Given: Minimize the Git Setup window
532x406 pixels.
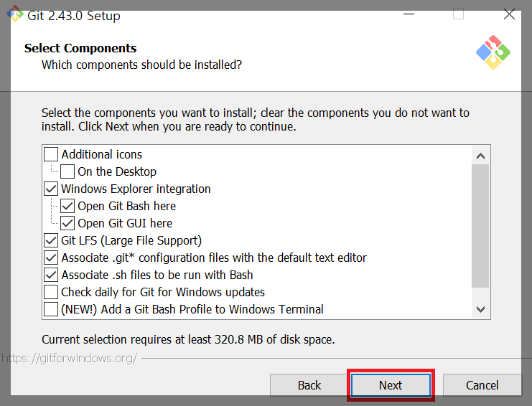Looking at the screenshot, I should (x=409, y=14).
